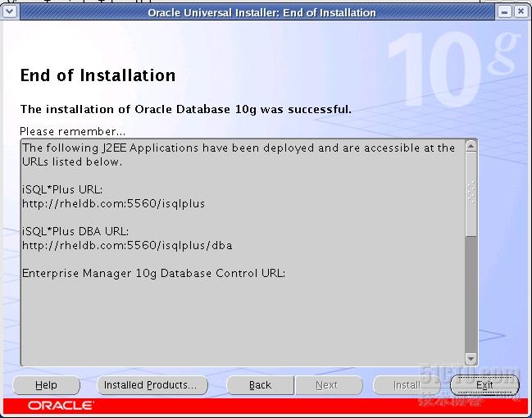This screenshot has height=418, width=532.
Task: Click the scroll up arrow of text area
Action: [x=471, y=146]
